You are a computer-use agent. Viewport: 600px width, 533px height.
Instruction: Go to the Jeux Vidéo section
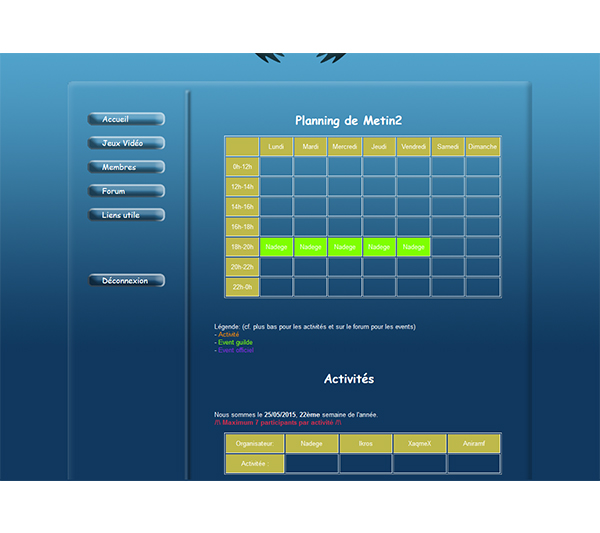(x=126, y=143)
